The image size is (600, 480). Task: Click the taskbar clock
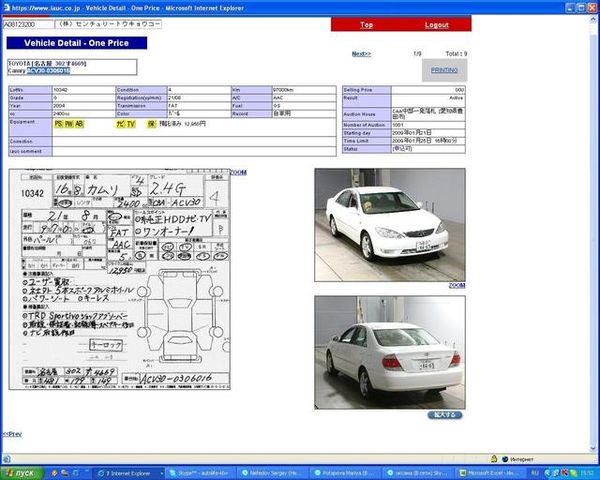click(587, 473)
